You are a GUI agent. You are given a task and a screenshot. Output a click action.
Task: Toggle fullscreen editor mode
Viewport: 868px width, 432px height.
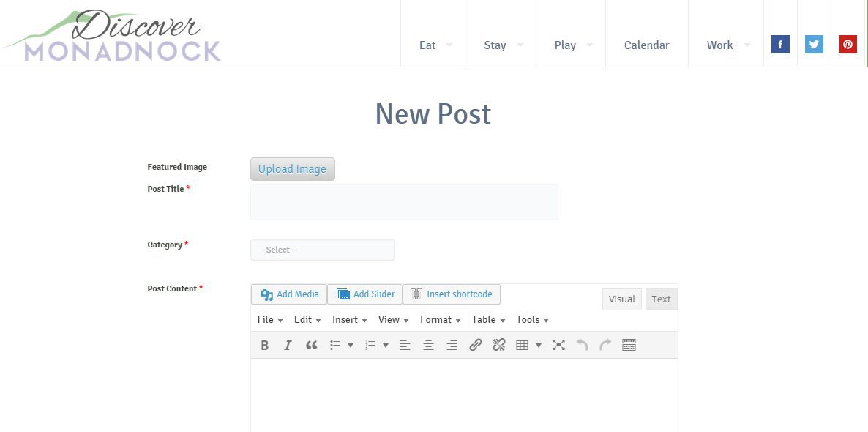[x=558, y=345]
